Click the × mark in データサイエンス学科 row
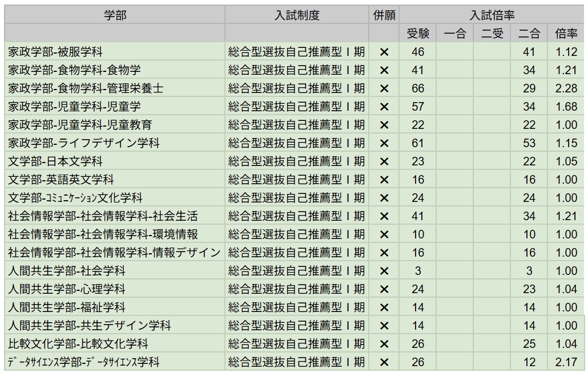 384,362
